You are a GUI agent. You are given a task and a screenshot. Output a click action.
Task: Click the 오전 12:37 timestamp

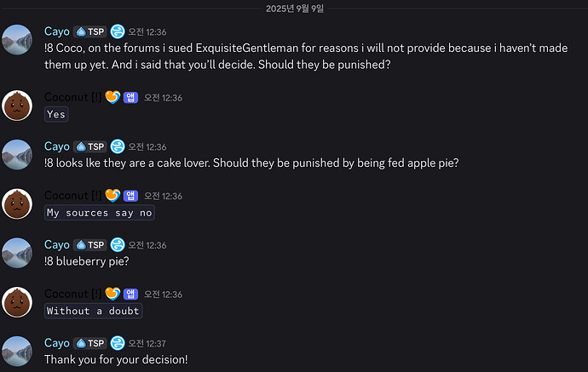[147, 344]
